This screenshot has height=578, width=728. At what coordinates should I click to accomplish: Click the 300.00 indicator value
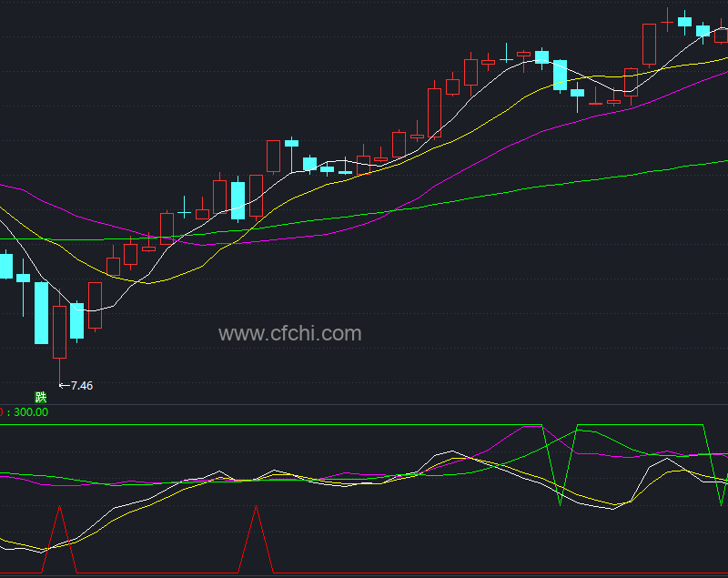click(31, 412)
